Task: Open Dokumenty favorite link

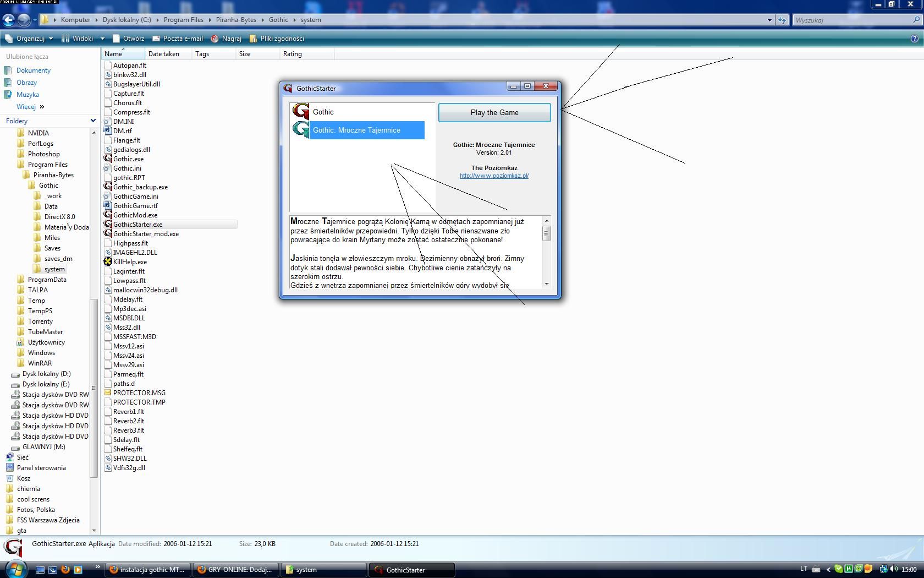Action: pos(34,70)
